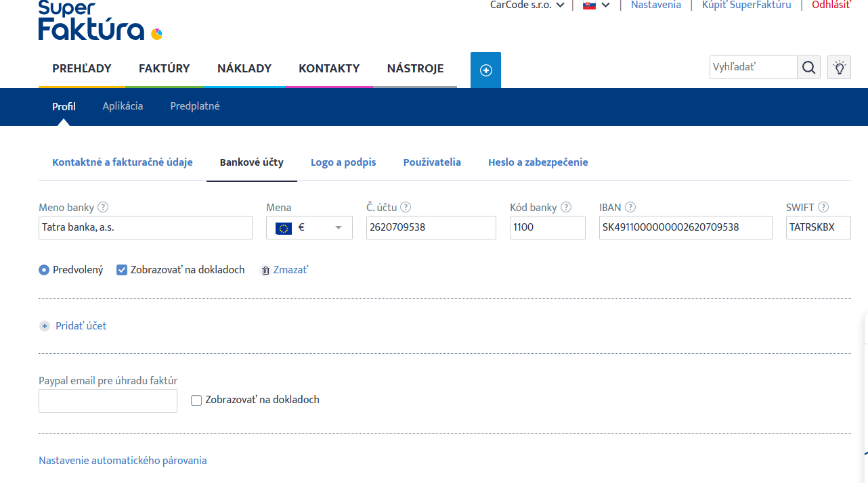Viewport: 868px width, 483px height.
Task: Click help icon next to SWIFT
Action: point(823,208)
